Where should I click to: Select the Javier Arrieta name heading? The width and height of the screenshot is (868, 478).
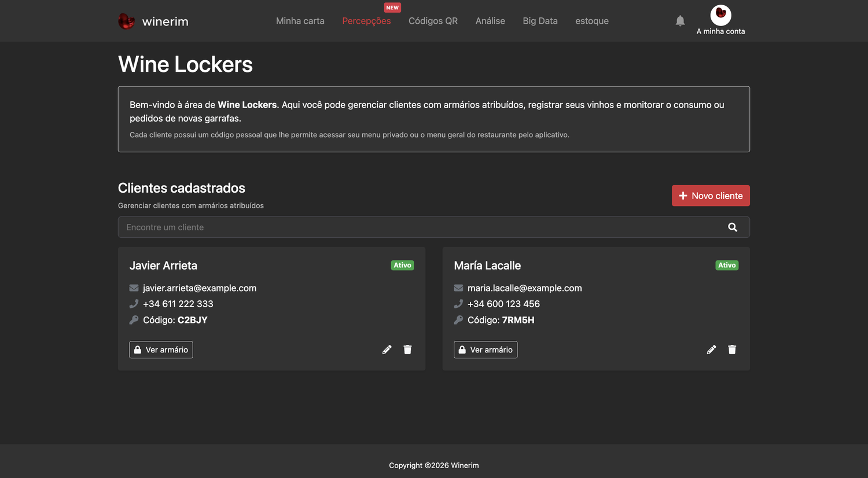(x=163, y=266)
